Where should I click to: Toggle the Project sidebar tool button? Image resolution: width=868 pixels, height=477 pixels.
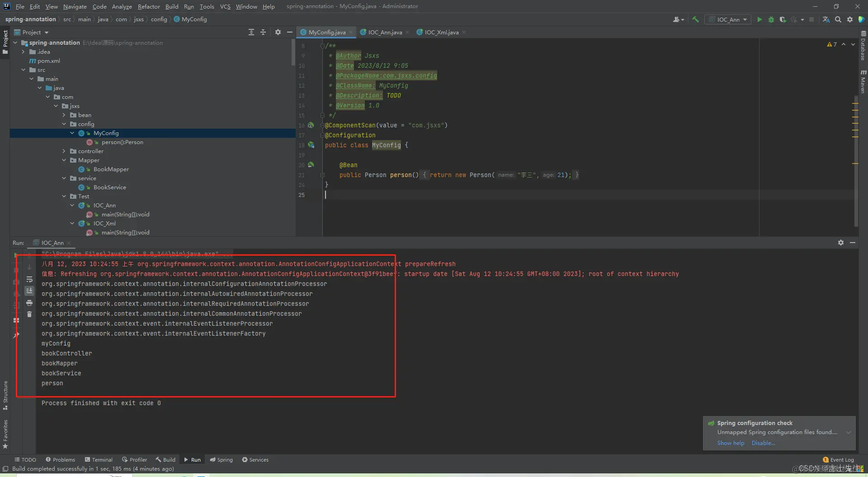pyautogui.click(x=5, y=42)
